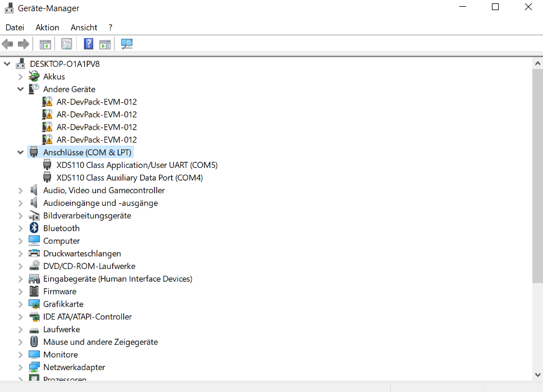
Task: Select the Druckwarteschlangen label
Action: click(82, 253)
